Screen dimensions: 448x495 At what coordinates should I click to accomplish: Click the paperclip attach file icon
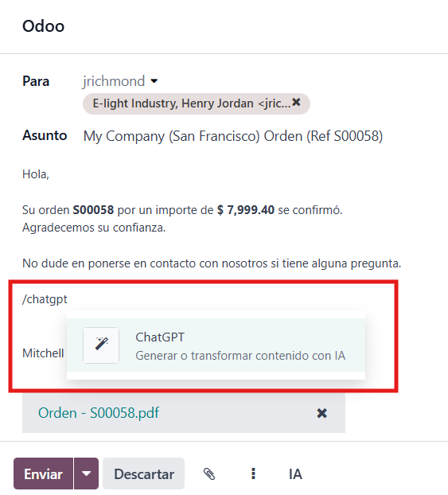pos(209,474)
